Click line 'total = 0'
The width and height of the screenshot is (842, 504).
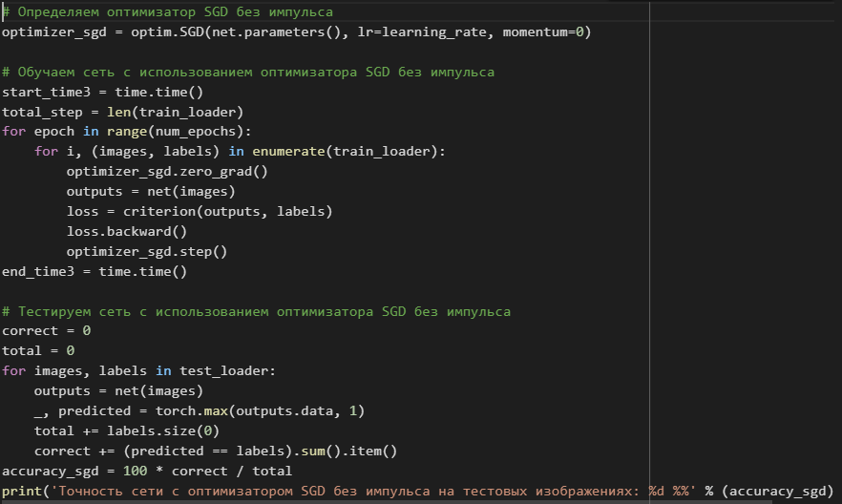click(38, 351)
